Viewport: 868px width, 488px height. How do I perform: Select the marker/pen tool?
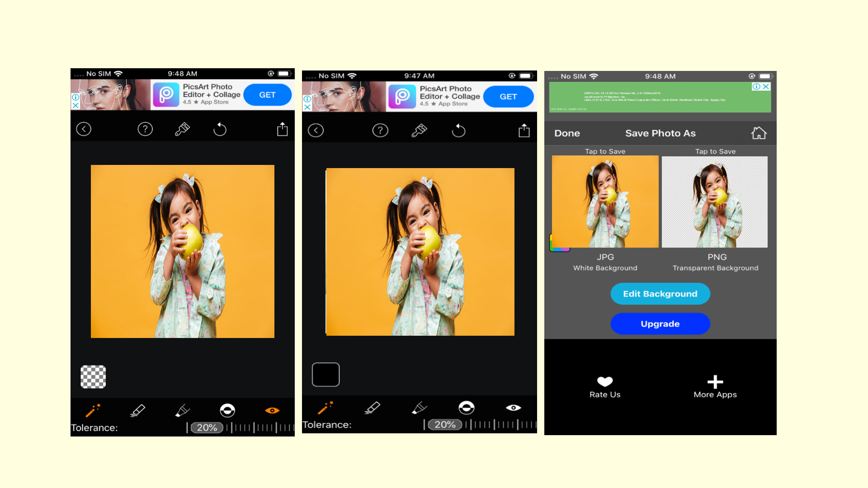[x=184, y=410]
